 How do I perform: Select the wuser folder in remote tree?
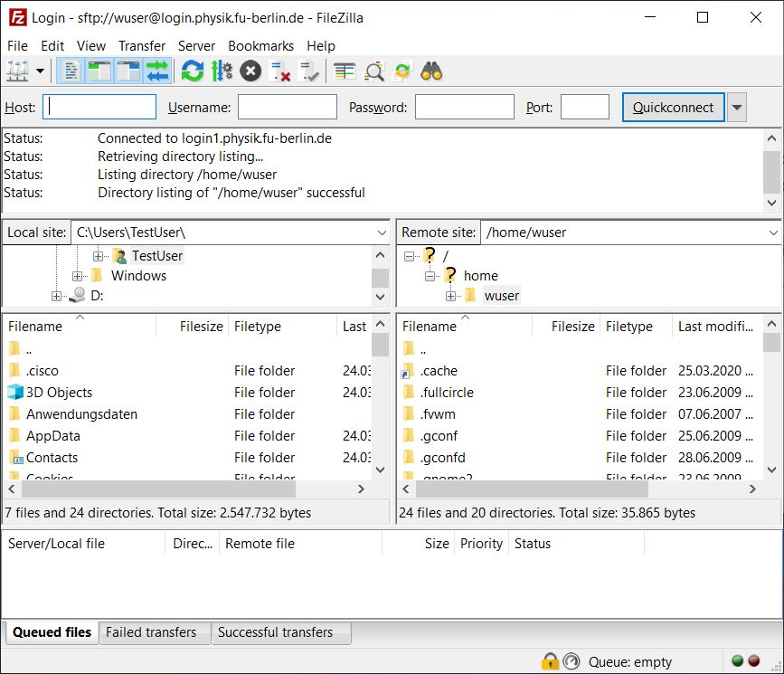click(x=502, y=296)
